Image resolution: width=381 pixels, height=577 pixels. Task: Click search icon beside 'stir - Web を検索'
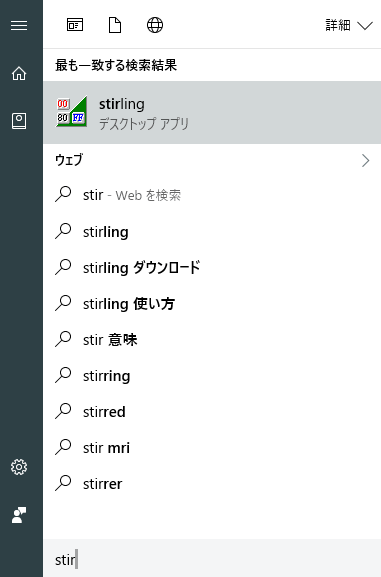click(x=63, y=194)
